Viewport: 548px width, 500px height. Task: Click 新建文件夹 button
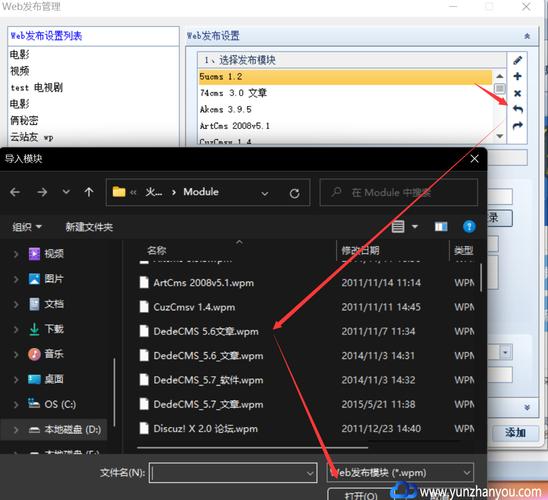89,227
